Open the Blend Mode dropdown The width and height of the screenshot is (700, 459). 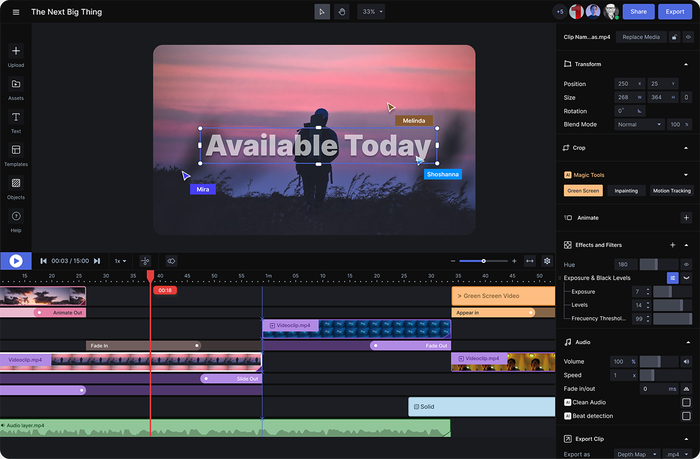point(639,125)
